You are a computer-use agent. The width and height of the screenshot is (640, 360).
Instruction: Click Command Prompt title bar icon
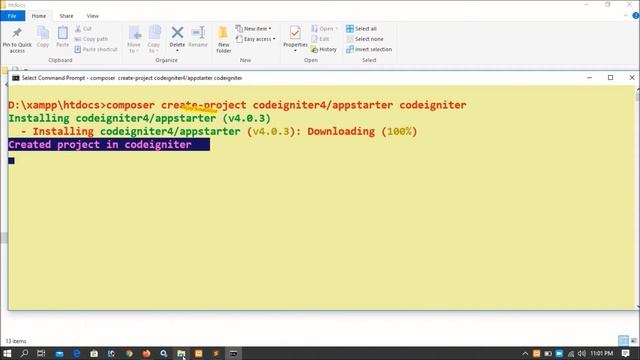[x=16, y=78]
